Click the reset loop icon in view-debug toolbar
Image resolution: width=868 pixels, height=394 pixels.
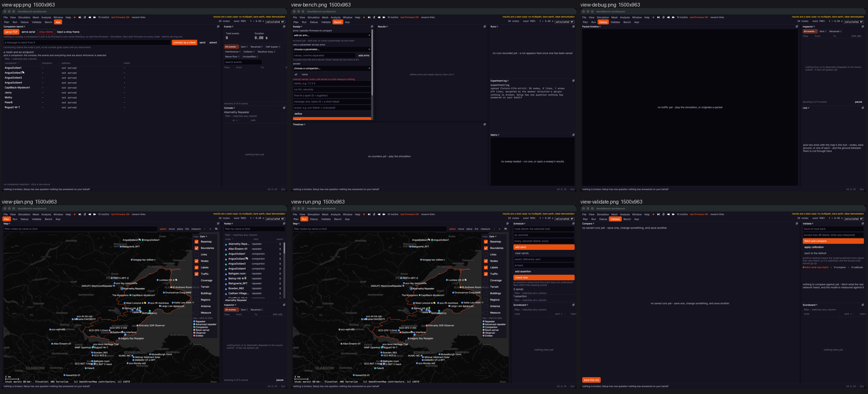pyautogui.click(x=663, y=17)
